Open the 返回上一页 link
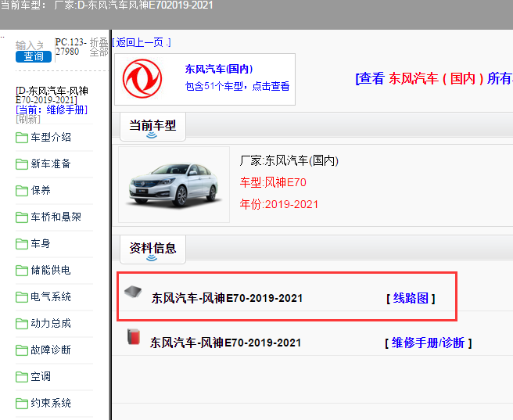The width and height of the screenshot is (513, 420). pos(142,42)
